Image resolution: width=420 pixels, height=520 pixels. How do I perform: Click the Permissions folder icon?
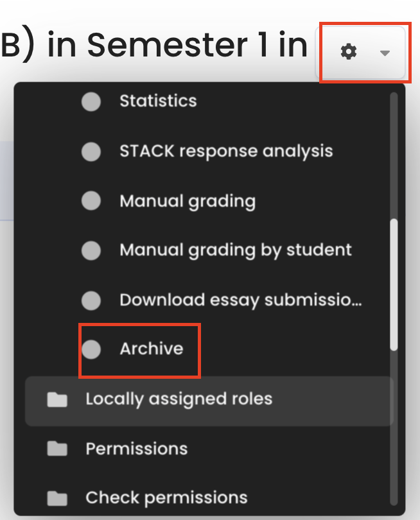click(57, 449)
